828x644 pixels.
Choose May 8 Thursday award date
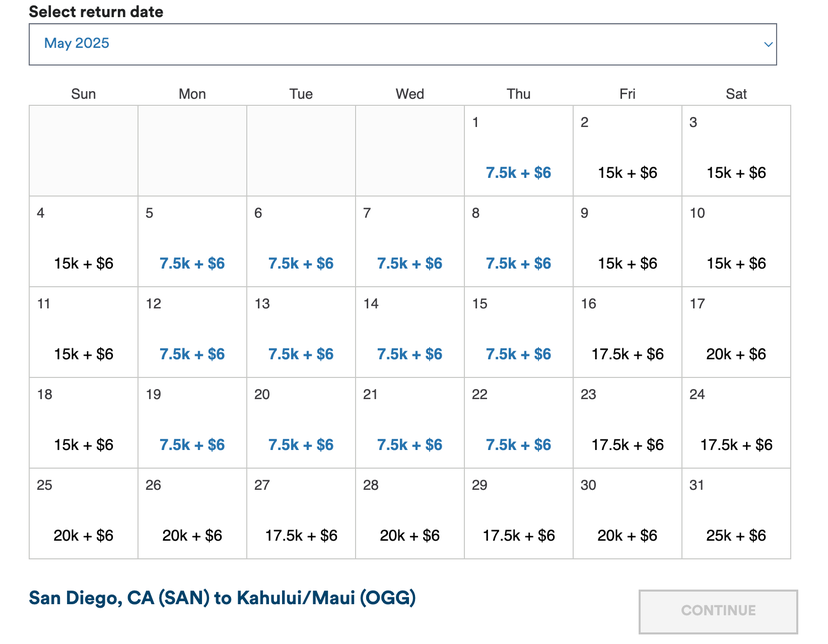pos(518,240)
